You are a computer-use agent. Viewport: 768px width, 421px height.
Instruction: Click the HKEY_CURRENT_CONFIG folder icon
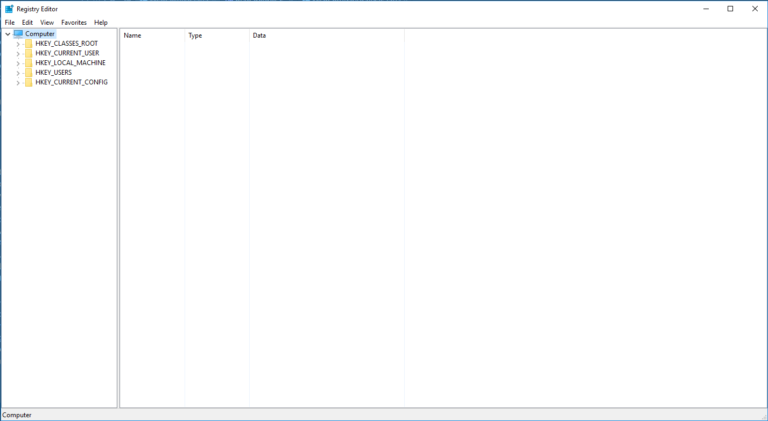pos(28,82)
